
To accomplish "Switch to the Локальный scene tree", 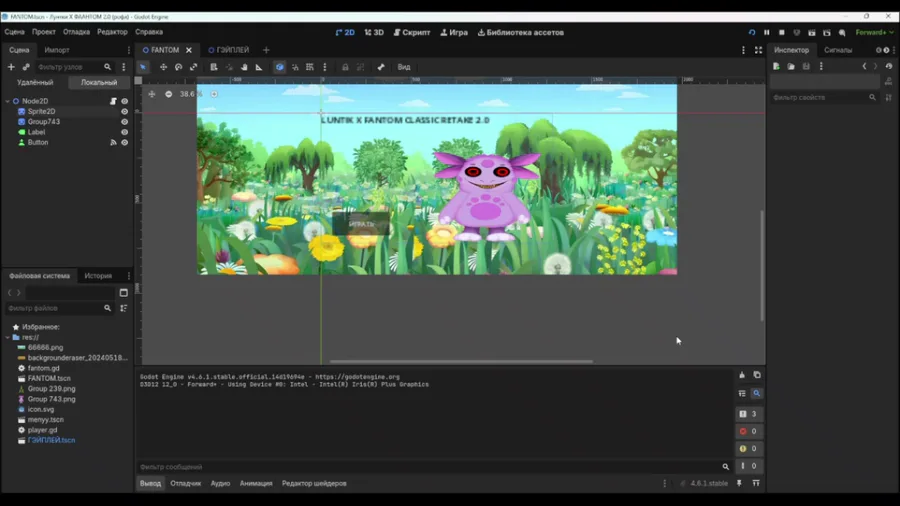I will point(99,83).
